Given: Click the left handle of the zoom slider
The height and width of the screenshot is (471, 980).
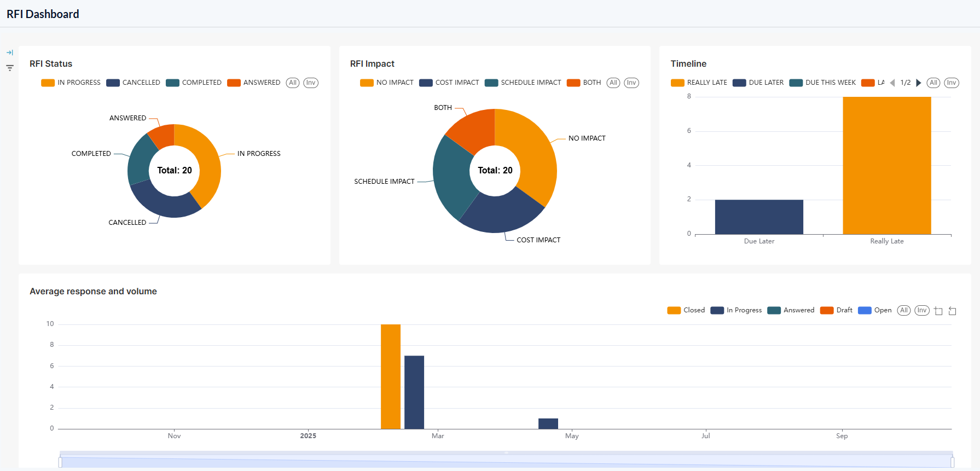Looking at the screenshot, I should tap(60, 462).
